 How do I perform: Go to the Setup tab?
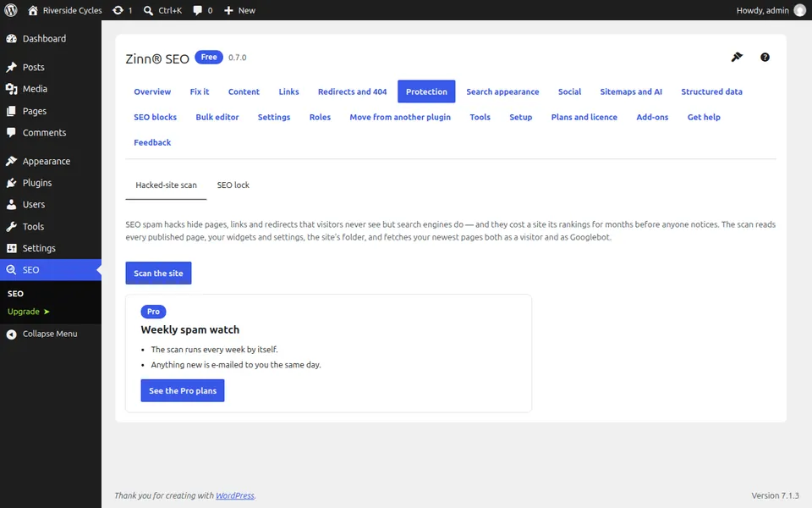tap(520, 117)
